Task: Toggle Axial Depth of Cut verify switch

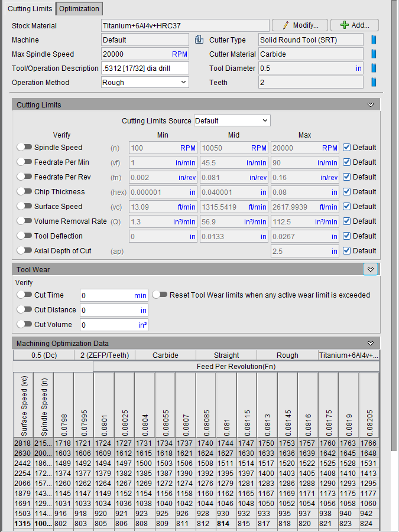Action: coord(24,251)
